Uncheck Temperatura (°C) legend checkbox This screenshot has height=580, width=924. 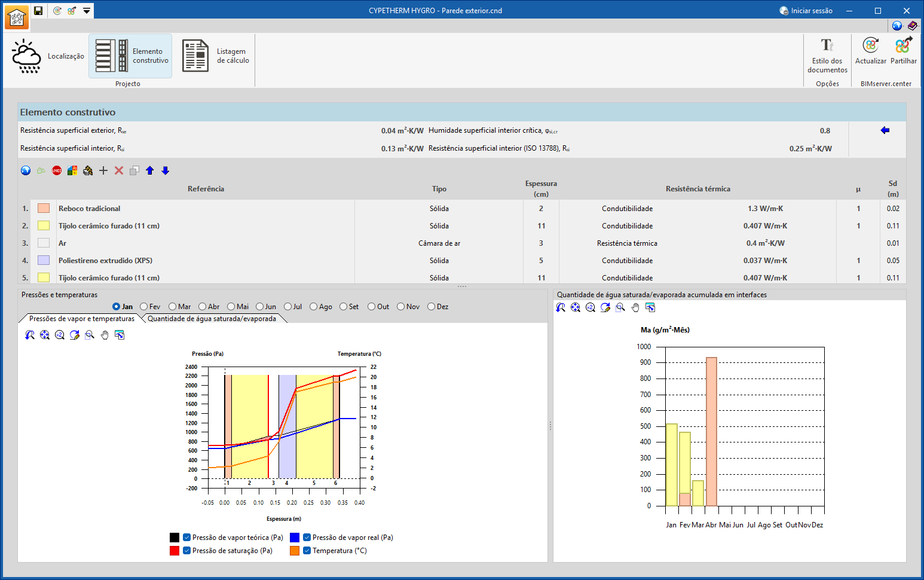click(307, 551)
